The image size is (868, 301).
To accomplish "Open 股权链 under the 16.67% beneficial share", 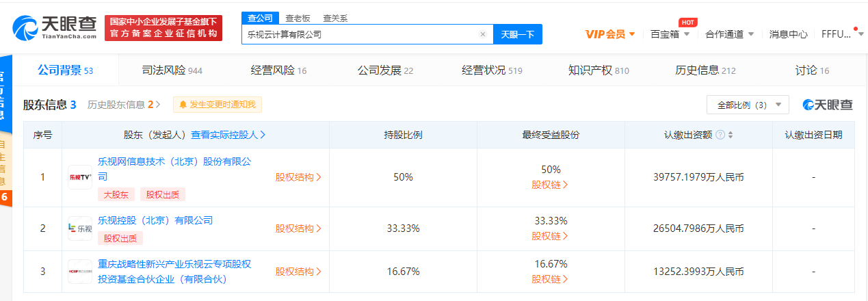I will pos(550,279).
